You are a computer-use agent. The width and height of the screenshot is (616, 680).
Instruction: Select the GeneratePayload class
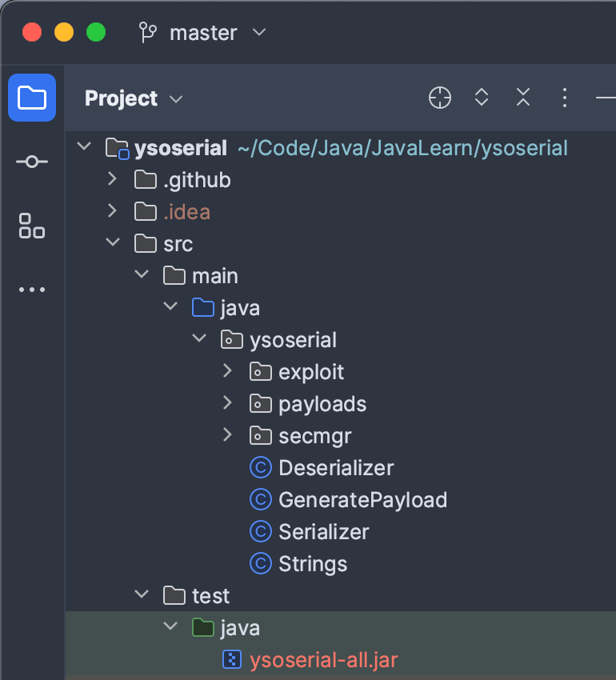coord(362,500)
